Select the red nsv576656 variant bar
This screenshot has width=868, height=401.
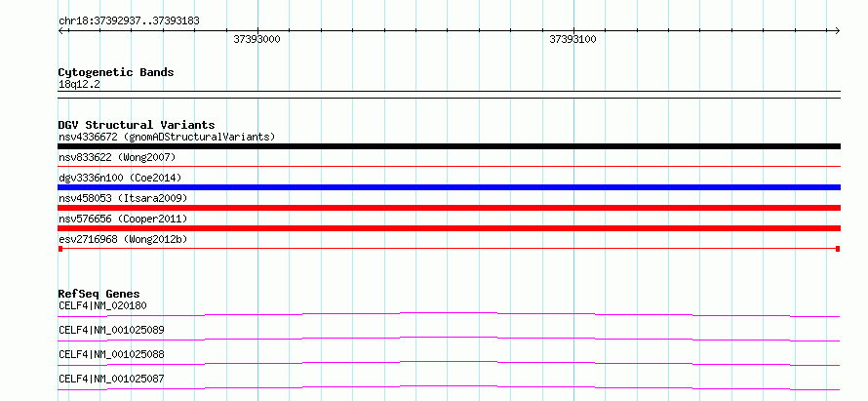coord(449,228)
